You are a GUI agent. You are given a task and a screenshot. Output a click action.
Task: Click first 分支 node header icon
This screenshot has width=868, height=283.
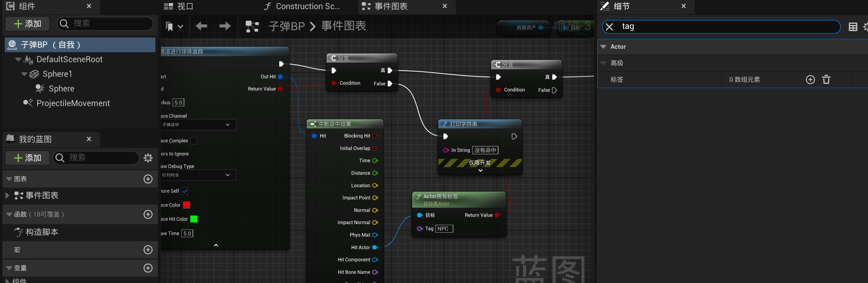(x=333, y=58)
